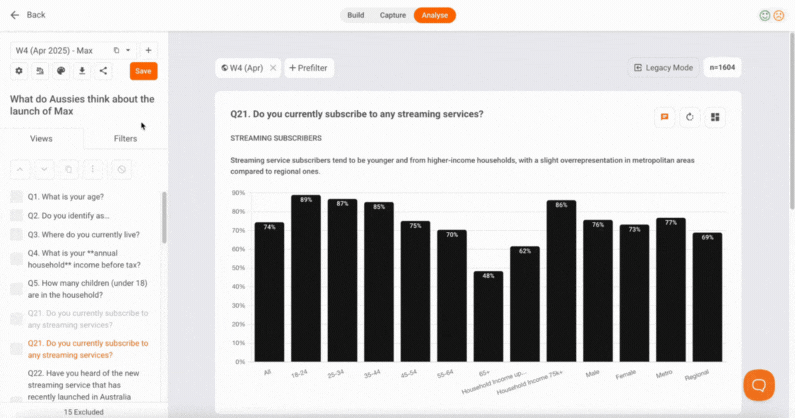Click the green happy face feedback icon
The width and height of the screenshot is (795, 418).
click(x=765, y=15)
